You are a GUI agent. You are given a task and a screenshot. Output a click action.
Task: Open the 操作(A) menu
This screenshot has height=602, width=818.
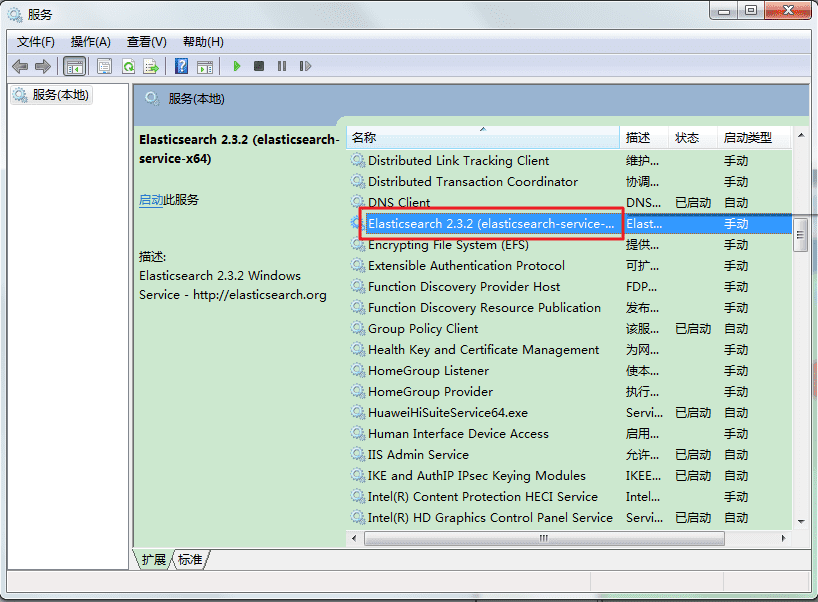point(91,42)
